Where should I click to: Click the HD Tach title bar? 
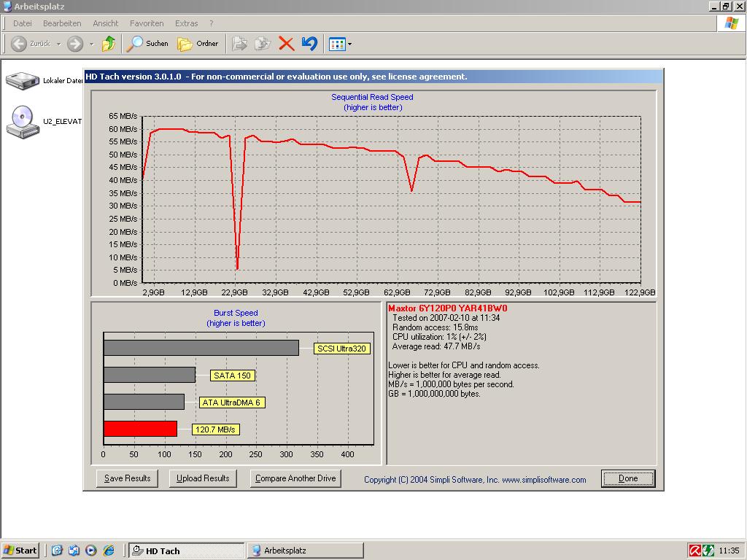coord(373,77)
